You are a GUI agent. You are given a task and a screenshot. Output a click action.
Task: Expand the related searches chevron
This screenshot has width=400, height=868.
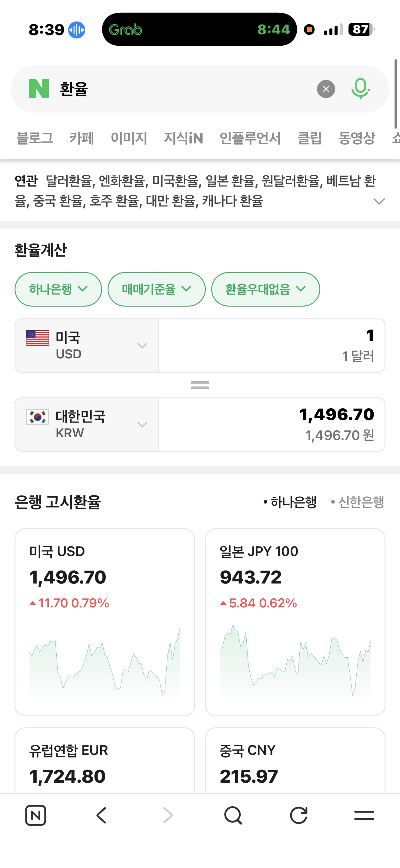click(x=379, y=201)
